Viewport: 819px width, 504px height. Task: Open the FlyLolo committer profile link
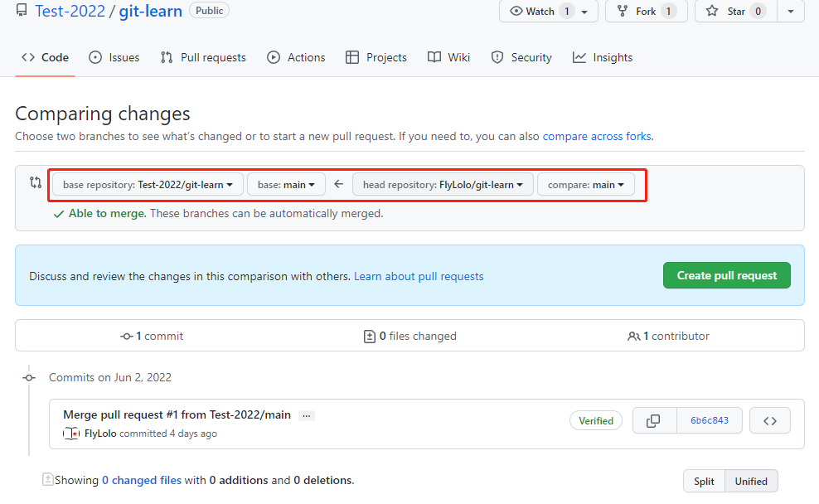click(x=100, y=434)
